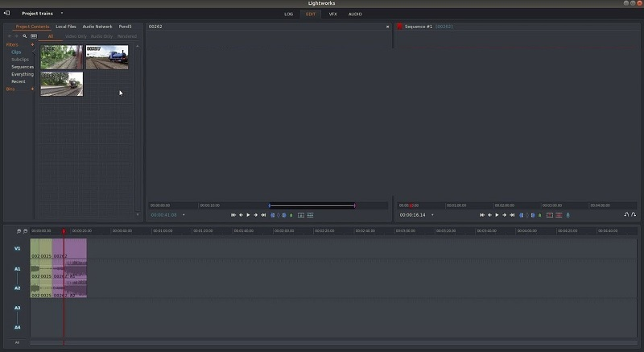
Task: Switch to the AUDIO workspace tab
Action: [355, 14]
